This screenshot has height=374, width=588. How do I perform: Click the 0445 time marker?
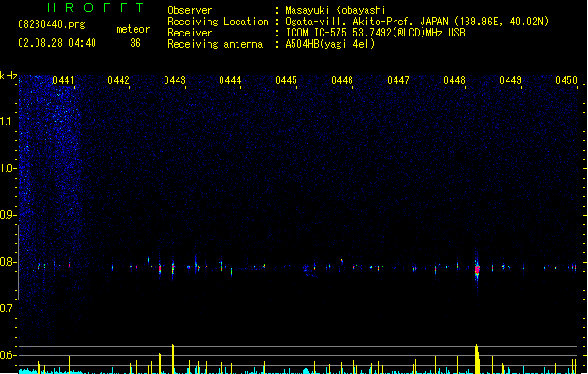click(286, 80)
